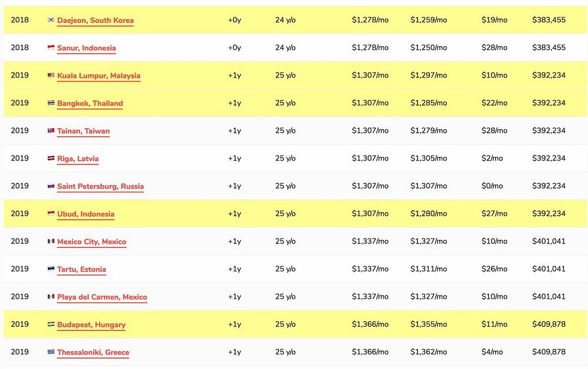Image resolution: width=588 pixels, height=369 pixels.
Task: Click the South Korea flag icon
Action: coord(51,20)
